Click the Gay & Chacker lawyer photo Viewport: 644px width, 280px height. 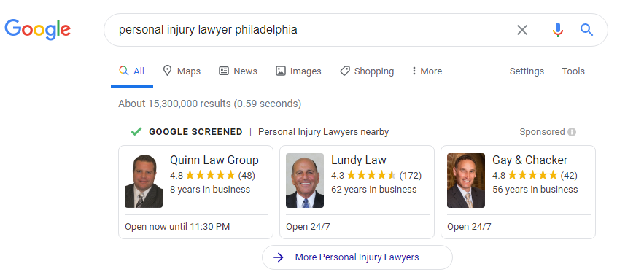click(466, 181)
